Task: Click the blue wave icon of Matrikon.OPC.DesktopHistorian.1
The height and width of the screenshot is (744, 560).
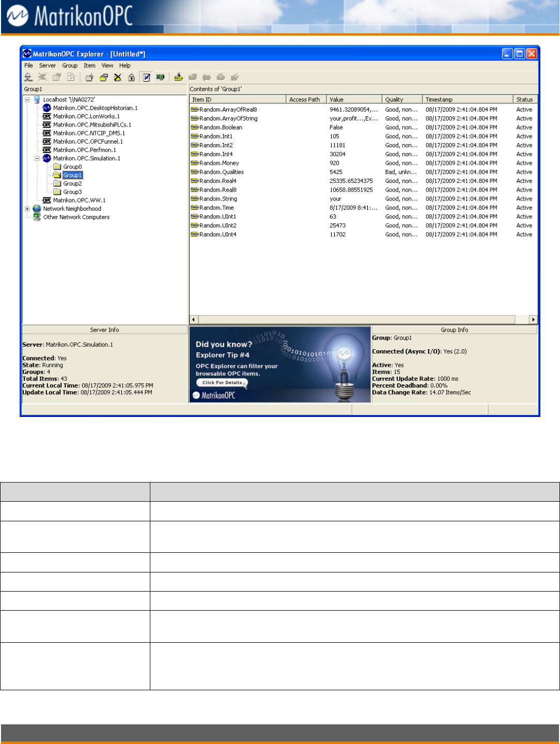Action: [x=47, y=108]
